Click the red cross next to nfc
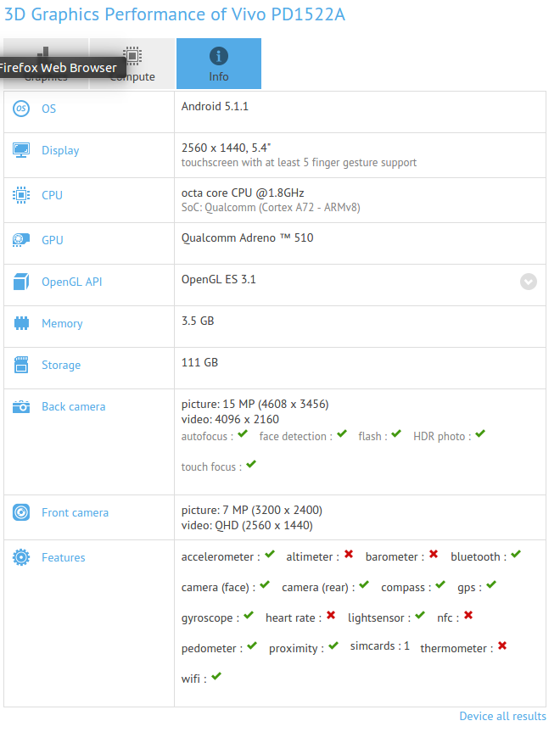This screenshot has width=560, height=732. click(x=468, y=616)
